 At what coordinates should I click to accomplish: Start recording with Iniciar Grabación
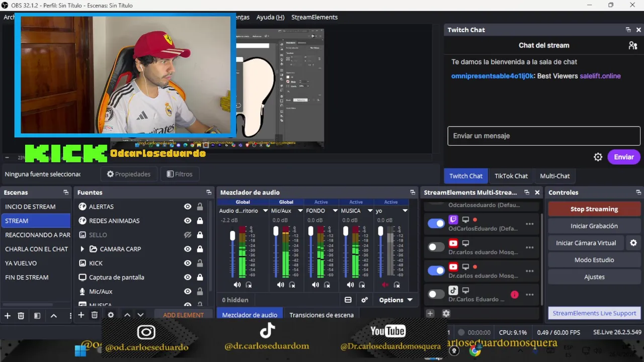(x=594, y=226)
